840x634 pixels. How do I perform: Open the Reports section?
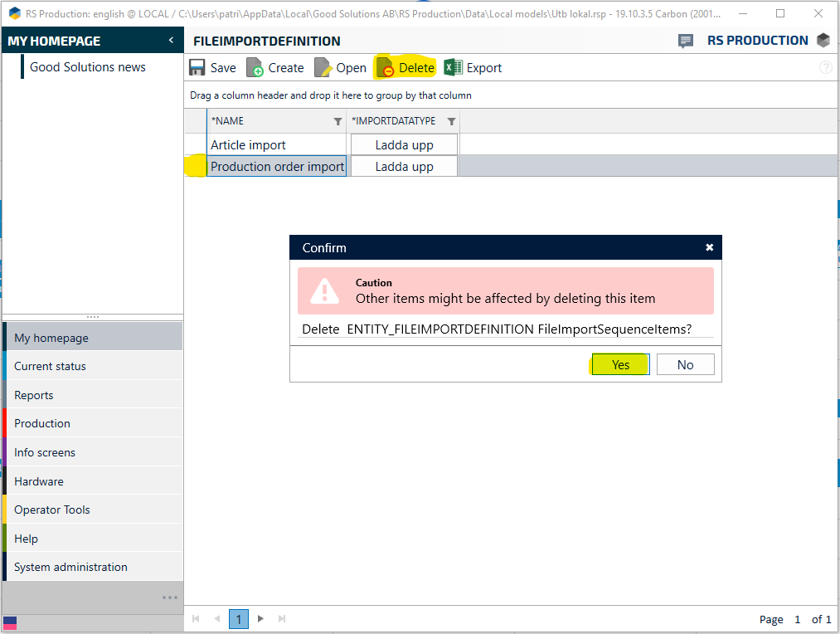tap(34, 395)
